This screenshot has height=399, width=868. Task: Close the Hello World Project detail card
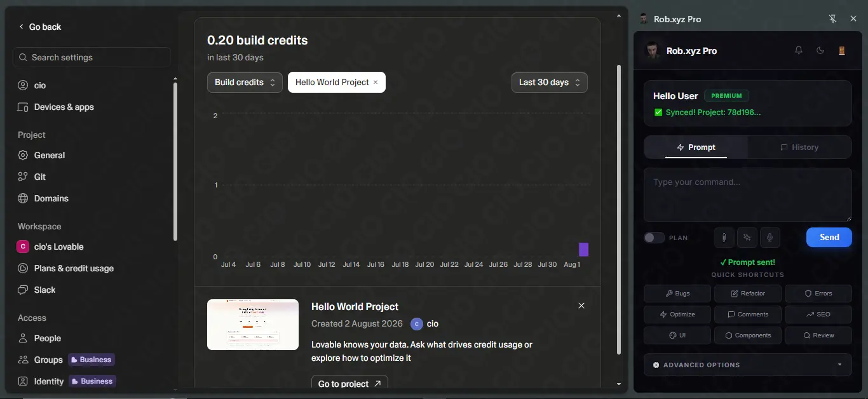pos(581,306)
